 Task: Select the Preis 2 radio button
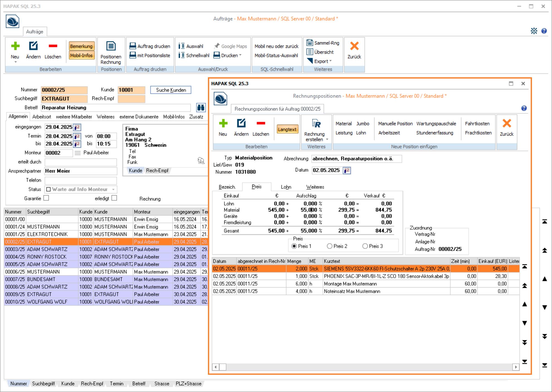click(x=330, y=246)
